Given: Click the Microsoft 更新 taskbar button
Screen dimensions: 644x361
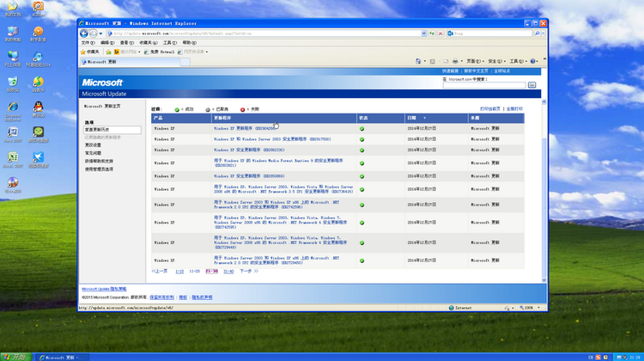Looking at the screenshot, I should click(x=62, y=358).
